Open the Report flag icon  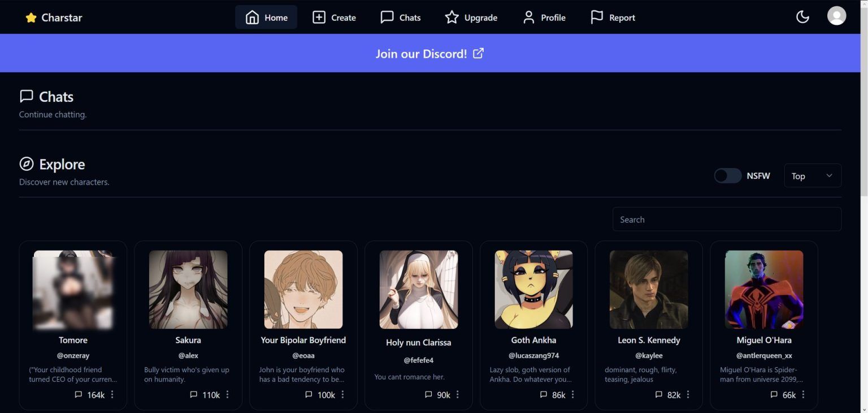click(x=597, y=17)
